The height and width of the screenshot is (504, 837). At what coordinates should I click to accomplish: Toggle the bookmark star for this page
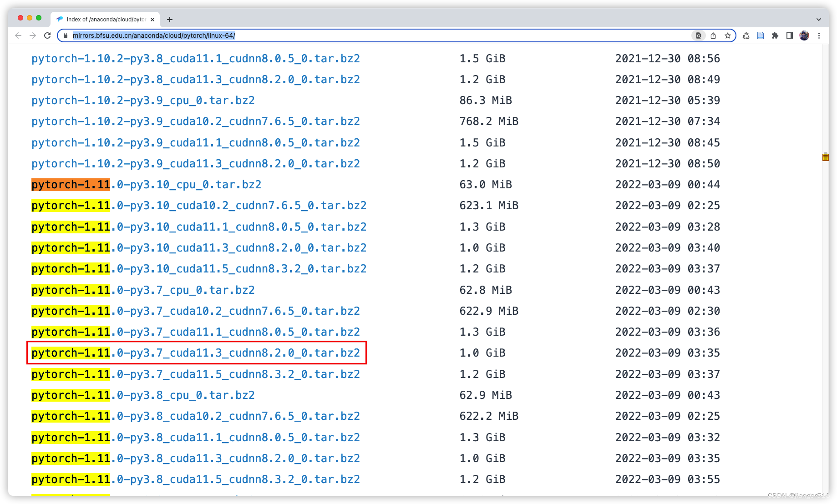[727, 35]
